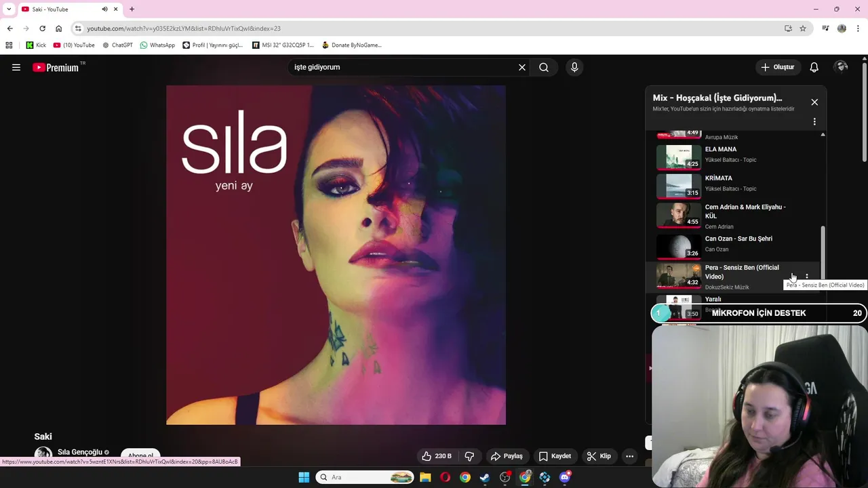868x488 pixels.
Task: Open the Kick bookmark
Action: (x=36, y=45)
